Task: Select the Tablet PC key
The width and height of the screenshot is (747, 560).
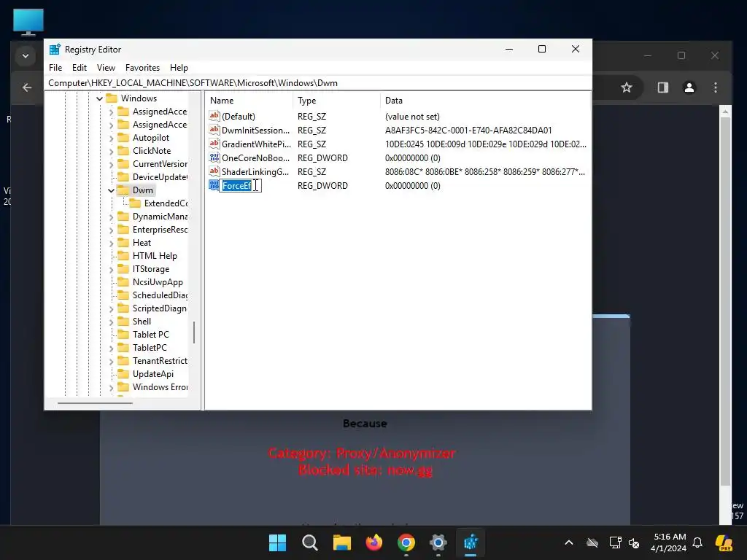Action: [150, 334]
